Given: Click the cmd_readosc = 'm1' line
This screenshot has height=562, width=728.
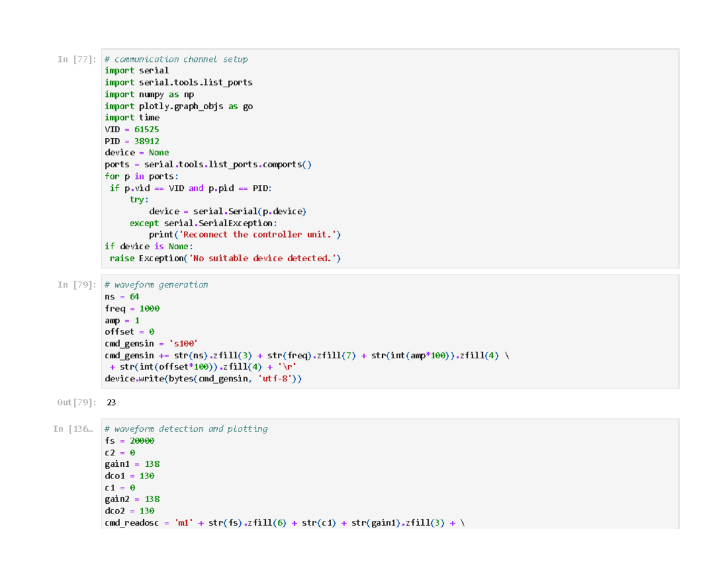Looking at the screenshot, I should [288, 523].
